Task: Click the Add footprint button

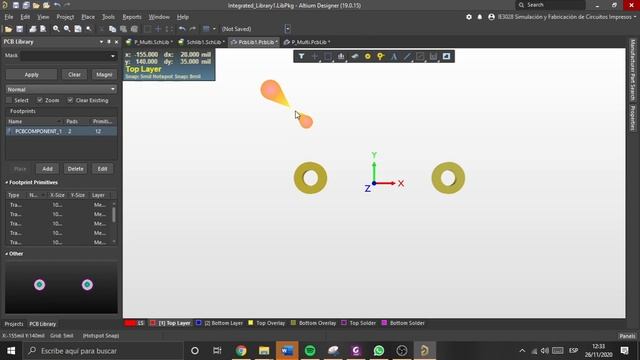Action: 47,169
